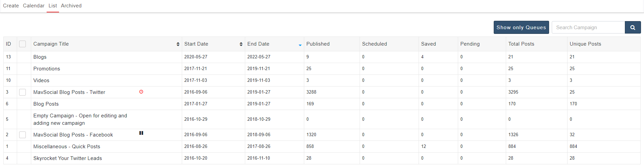Open the Create tab
Image resolution: width=644 pixels, height=165 pixels.
coord(11,6)
